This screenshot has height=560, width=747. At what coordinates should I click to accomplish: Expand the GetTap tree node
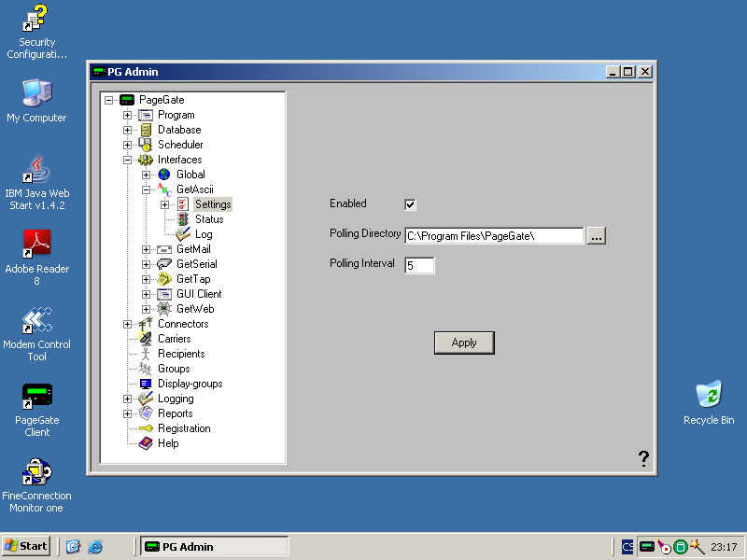[x=146, y=279]
